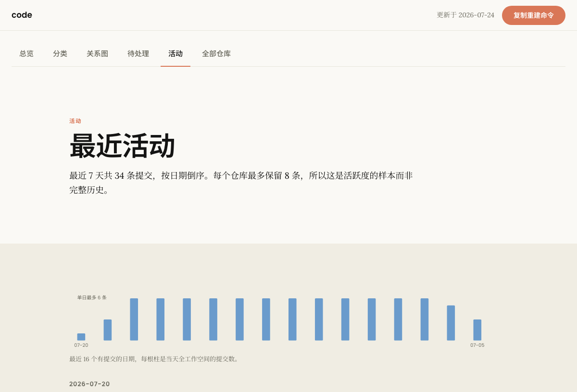
Task: Select the 待处理 tab
Action: 138,54
